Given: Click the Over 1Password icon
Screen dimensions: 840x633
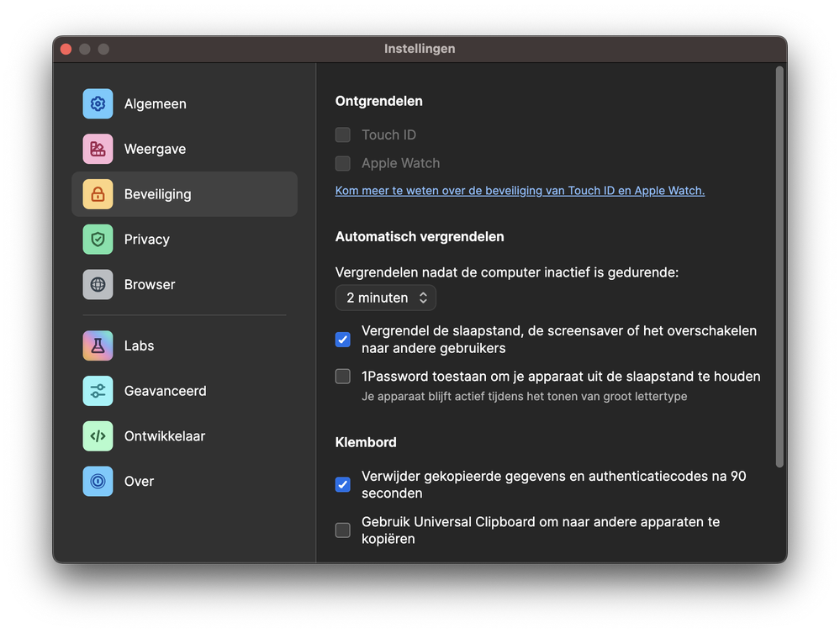Looking at the screenshot, I should (98, 482).
